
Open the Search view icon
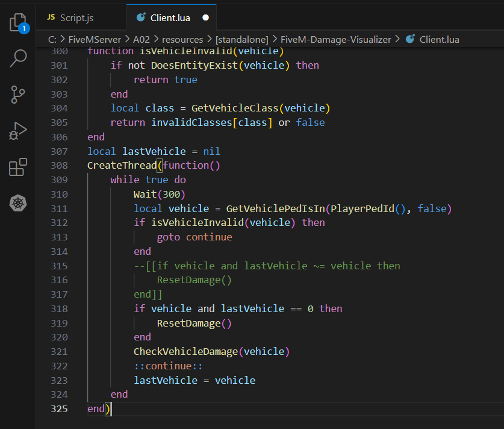click(x=18, y=58)
